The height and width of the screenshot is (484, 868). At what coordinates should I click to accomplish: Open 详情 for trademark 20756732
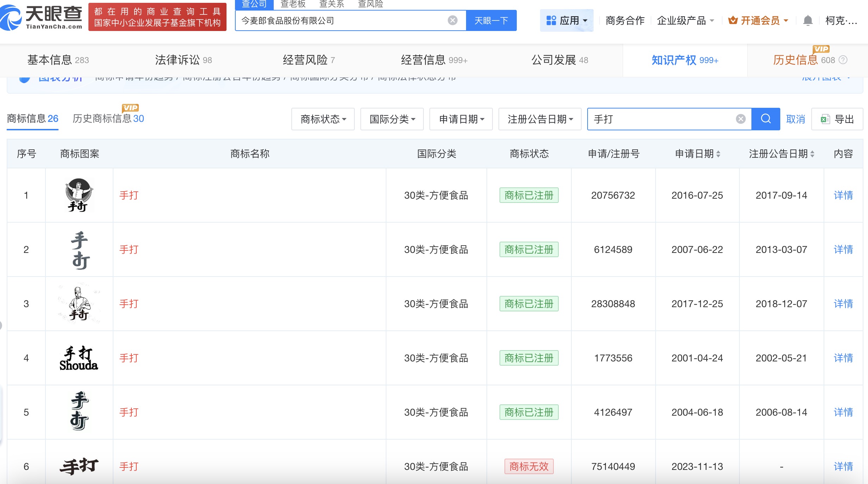coord(843,195)
